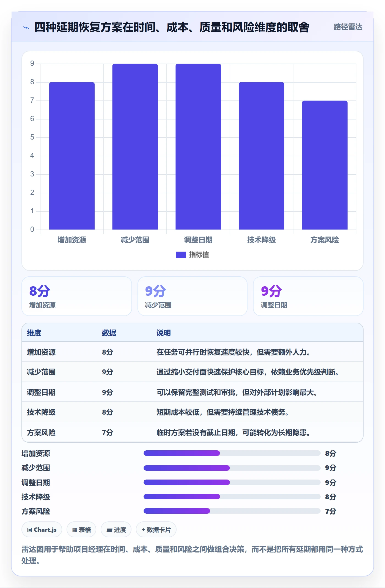This screenshot has width=385, height=588.
Task: Click the 8分 cell in 增加资源 row
Action: (x=108, y=352)
